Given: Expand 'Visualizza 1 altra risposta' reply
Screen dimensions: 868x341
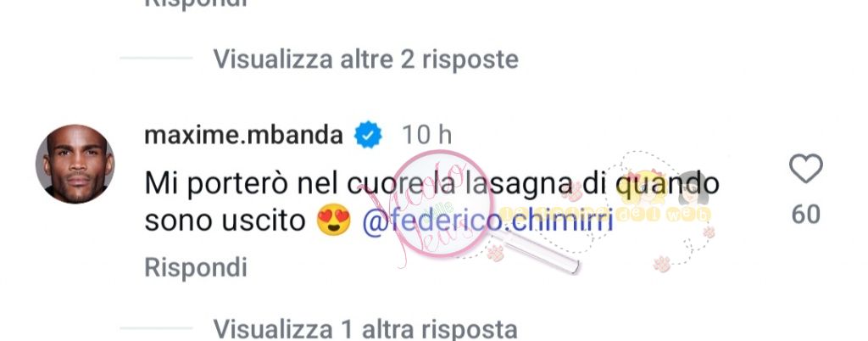Looking at the screenshot, I should 365,329.
